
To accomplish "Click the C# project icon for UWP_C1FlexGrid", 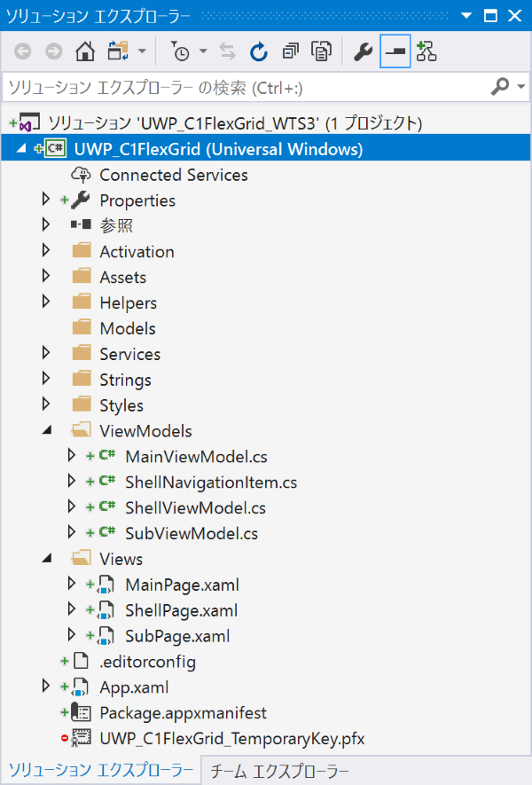I will point(55,149).
